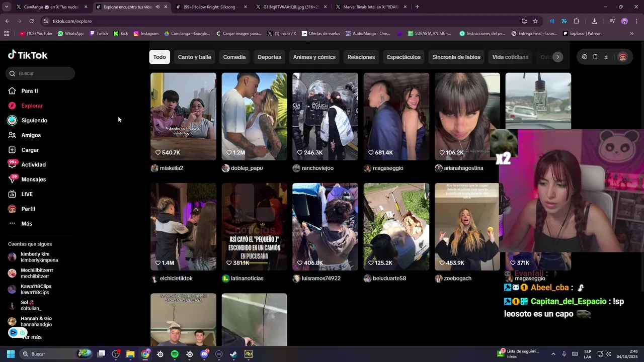
Task: Open Steam from the taskbar
Action: pos(233,354)
